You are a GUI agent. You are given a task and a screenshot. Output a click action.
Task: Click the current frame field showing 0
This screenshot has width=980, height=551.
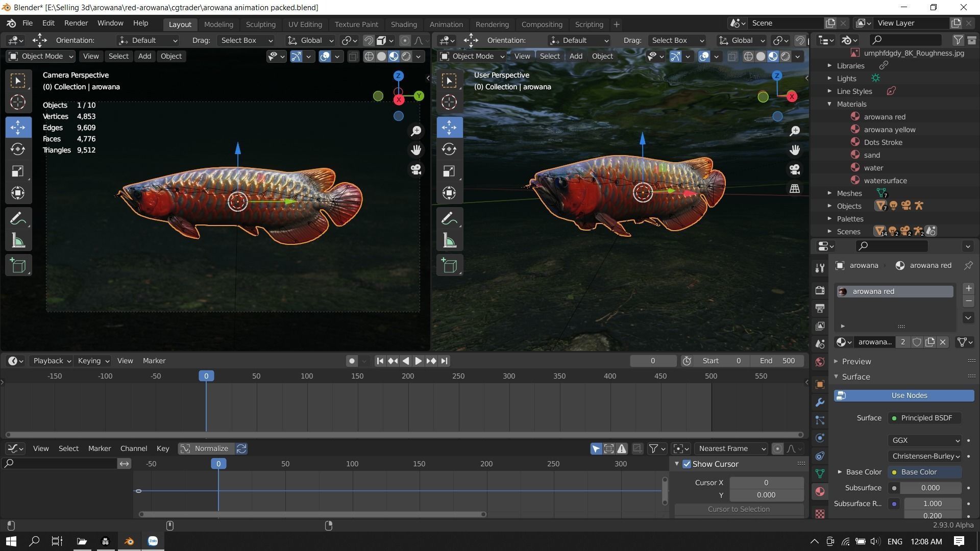pos(653,361)
